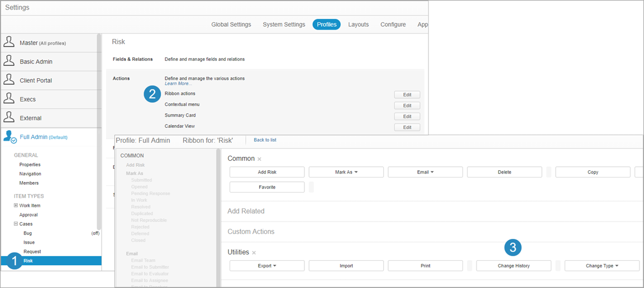Image resolution: width=644 pixels, height=288 pixels.
Task: Select Pending Response in the action list
Action: coord(150,193)
